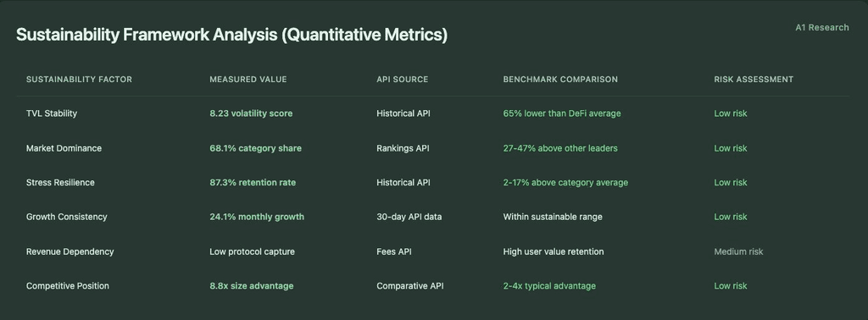Viewport: 868px width, 320px height.
Task: Select the Medium risk assessment cell
Action: tap(738, 251)
